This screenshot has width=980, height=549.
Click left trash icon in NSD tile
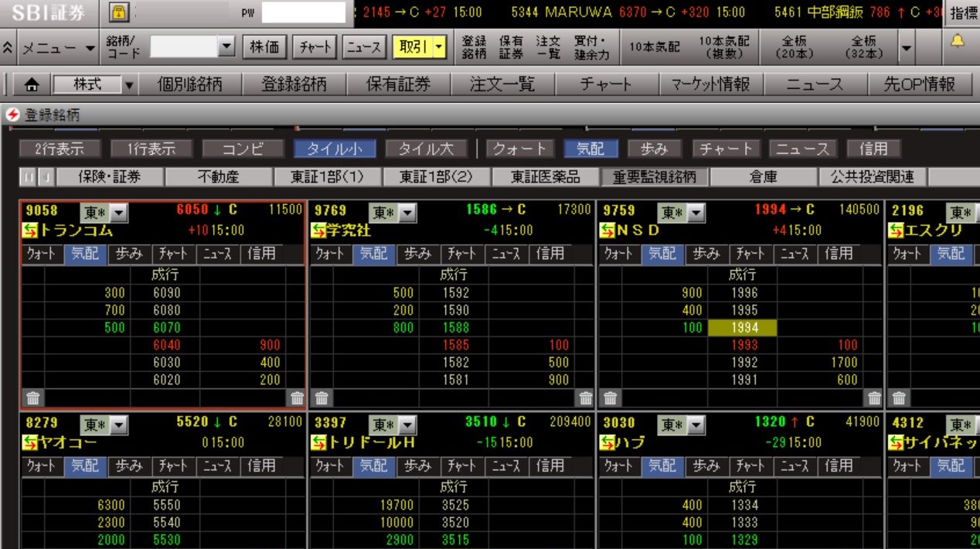611,398
